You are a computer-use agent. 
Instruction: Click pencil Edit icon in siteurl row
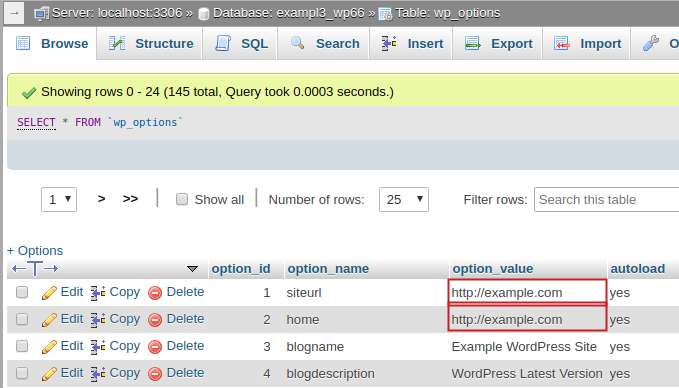[49, 293]
